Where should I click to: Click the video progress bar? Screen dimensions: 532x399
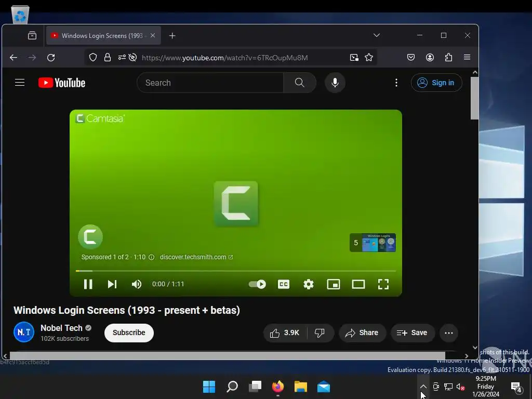pos(235,271)
